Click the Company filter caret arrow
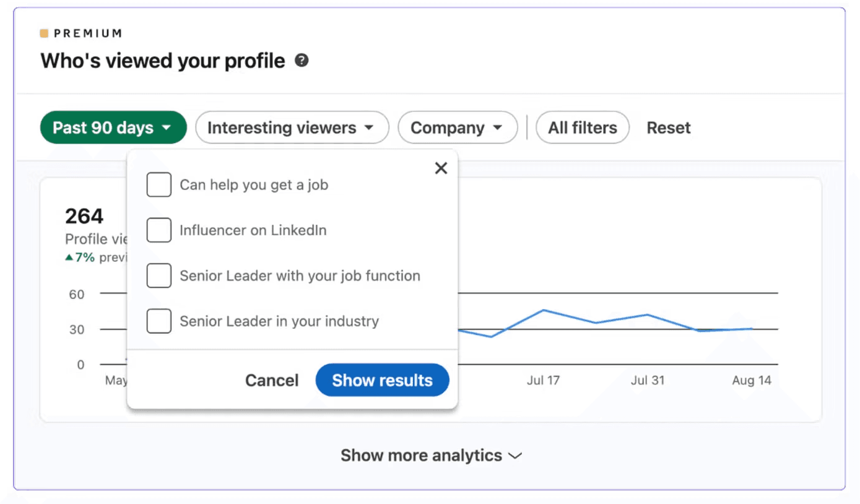Image resolution: width=860 pixels, height=504 pixels. (497, 128)
